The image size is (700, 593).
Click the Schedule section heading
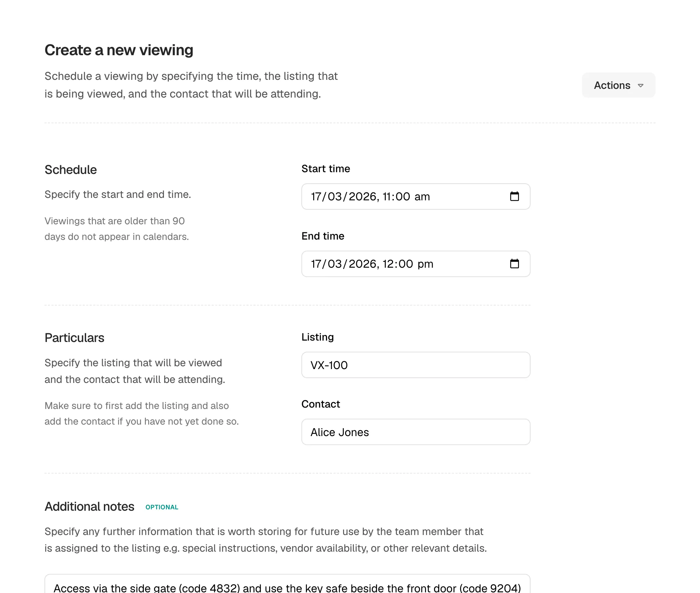click(70, 169)
